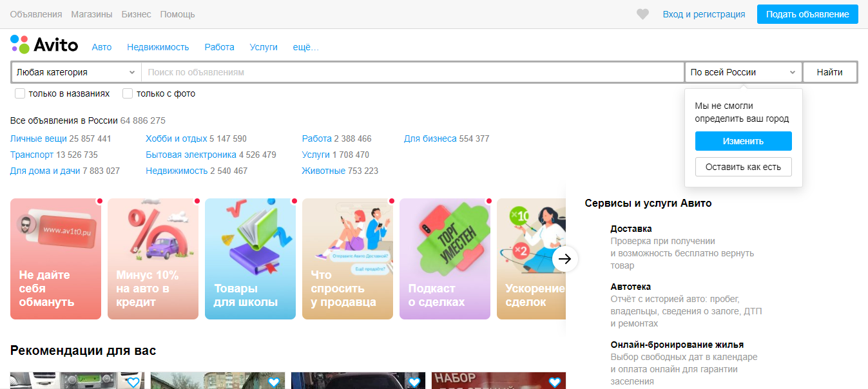Open the 'Онлайн-бронирование жилья' service link
Screen dimensions: 868x389
click(x=677, y=345)
